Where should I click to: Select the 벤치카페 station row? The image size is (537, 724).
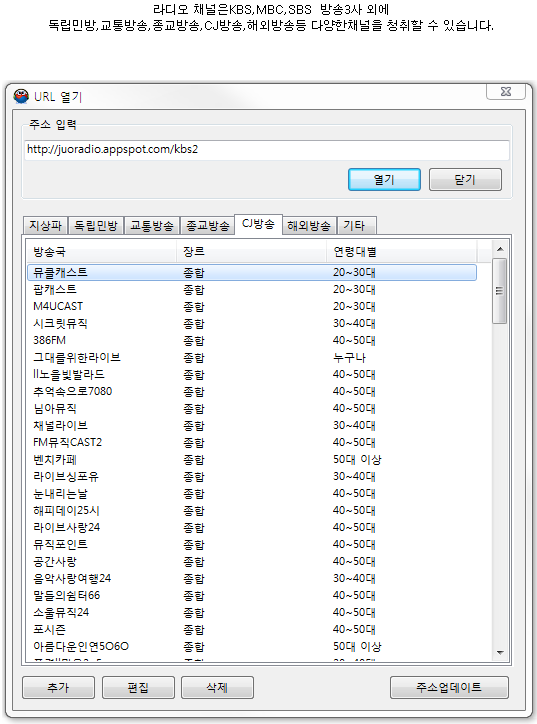click(x=252, y=460)
